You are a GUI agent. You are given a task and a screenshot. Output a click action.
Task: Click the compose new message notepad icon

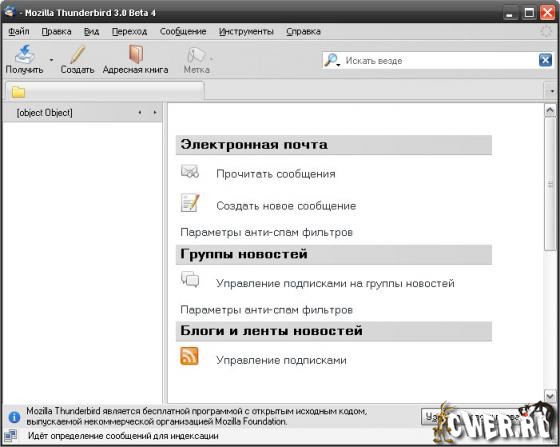click(x=190, y=202)
